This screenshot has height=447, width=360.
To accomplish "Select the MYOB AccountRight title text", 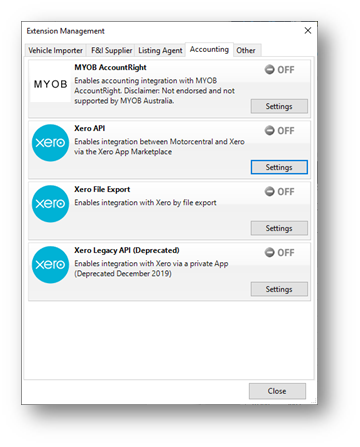I will (110, 67).
